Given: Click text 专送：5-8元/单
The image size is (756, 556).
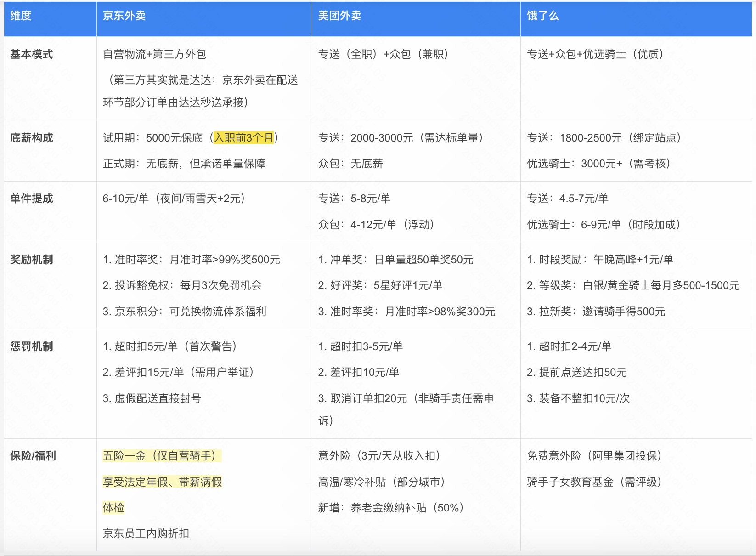Looking at the screenshot, I should tap(355, 199).
